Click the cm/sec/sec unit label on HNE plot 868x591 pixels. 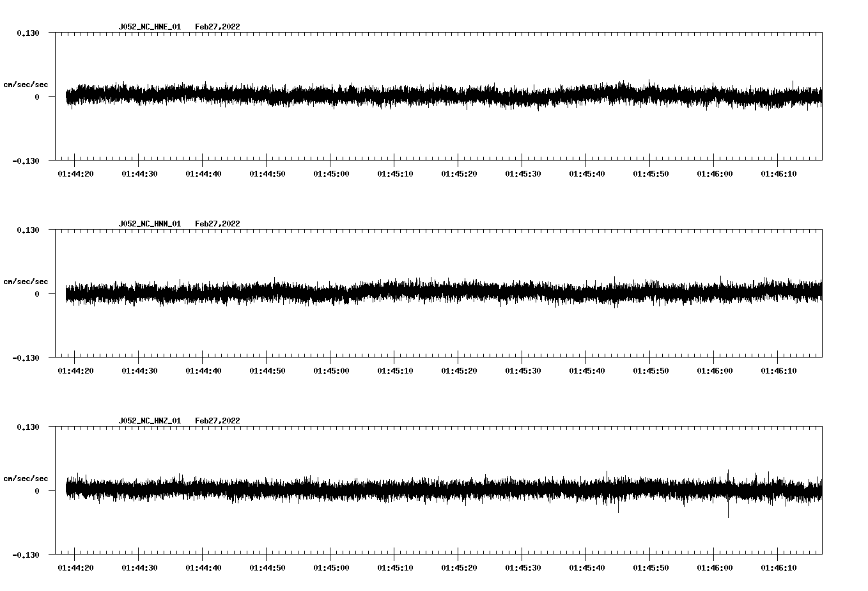26,84
